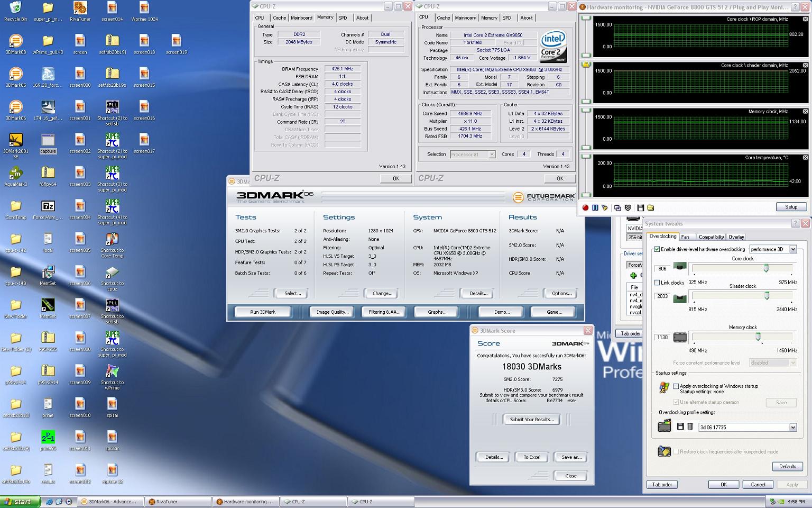Image resolution: width=812 pixels, height=508 pixels.
Task: Save the overclocking profile with the floppy icon
Action: pos(680,427)
